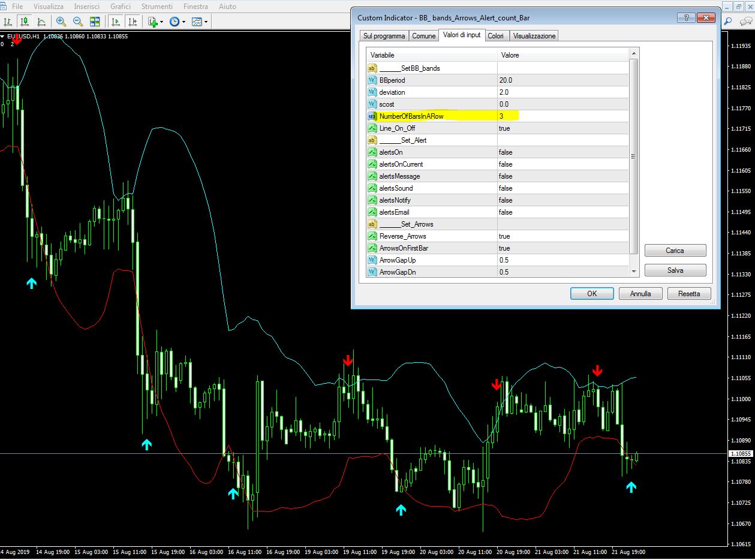Viewport: 755px width, 560px height.
Task: Switch chart to line chart mode
Action: [41, 22]
